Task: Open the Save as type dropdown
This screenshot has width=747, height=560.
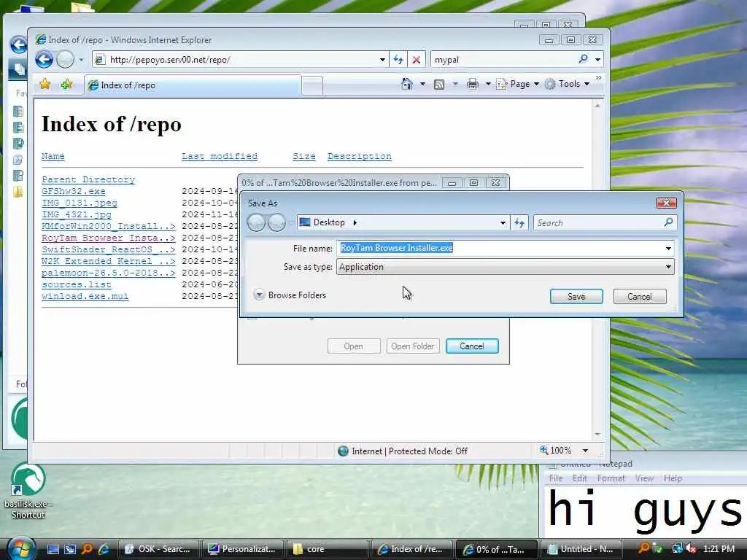Action: tap(668, 267)
